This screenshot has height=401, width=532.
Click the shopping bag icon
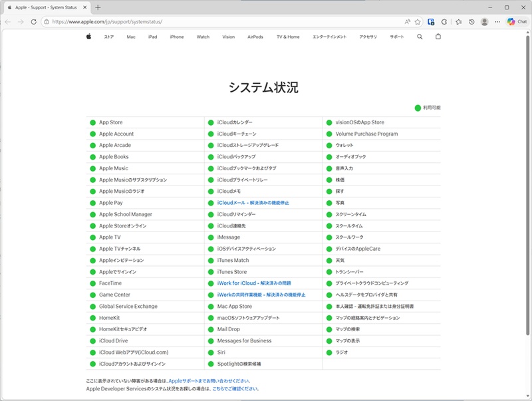(437, 37)
